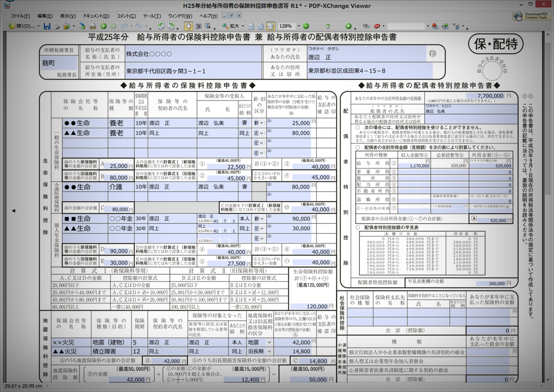Click the red Ask search provider icon
This screenshot has width=554, height=392.
(x=377, y=26)
